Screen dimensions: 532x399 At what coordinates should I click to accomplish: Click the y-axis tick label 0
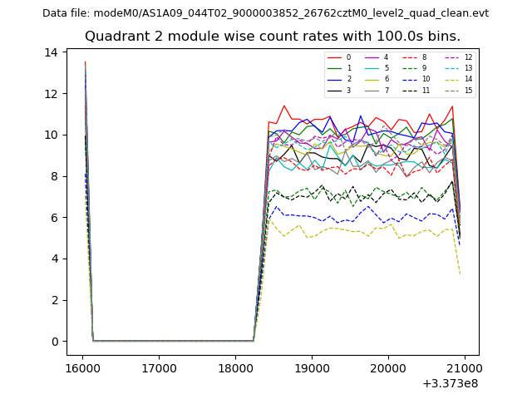coord(55,342)
